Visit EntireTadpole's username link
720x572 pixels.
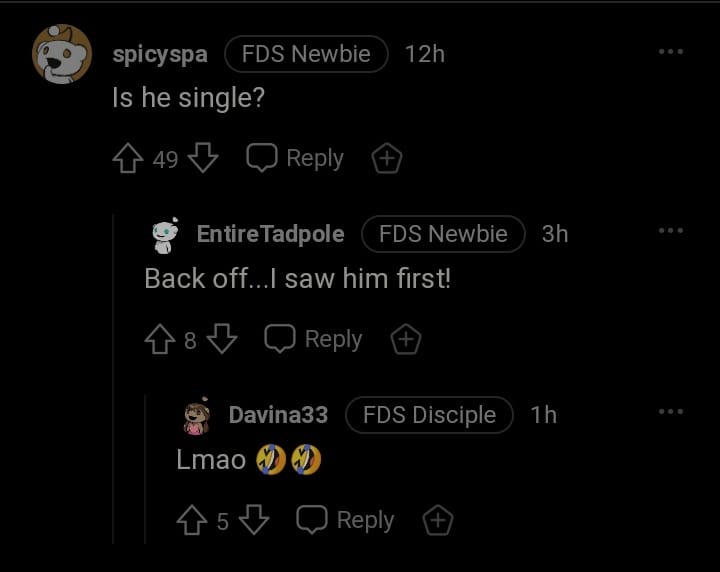click(x=270, y=234)
